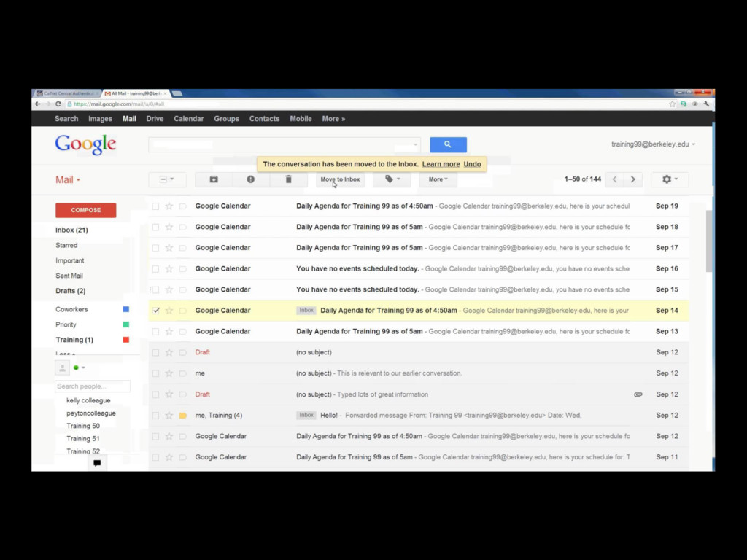Click the Move to Inbox button

(x=340, y=179)
